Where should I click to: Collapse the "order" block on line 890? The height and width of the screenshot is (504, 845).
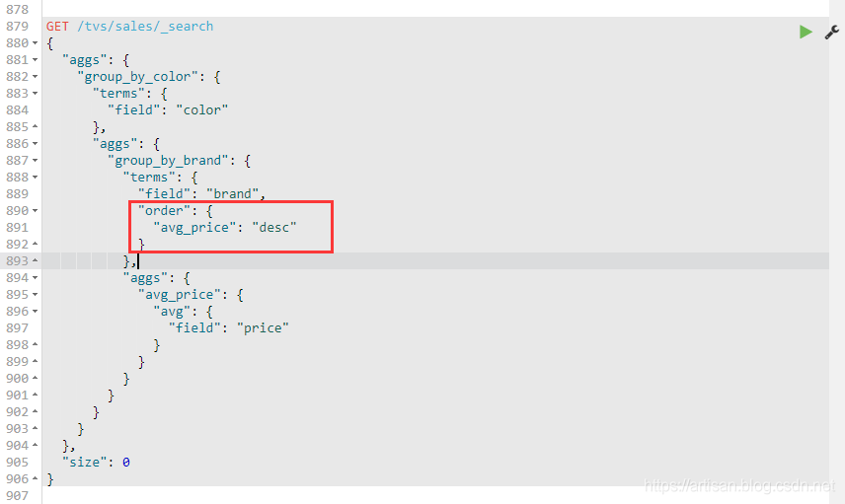[35, 211]
